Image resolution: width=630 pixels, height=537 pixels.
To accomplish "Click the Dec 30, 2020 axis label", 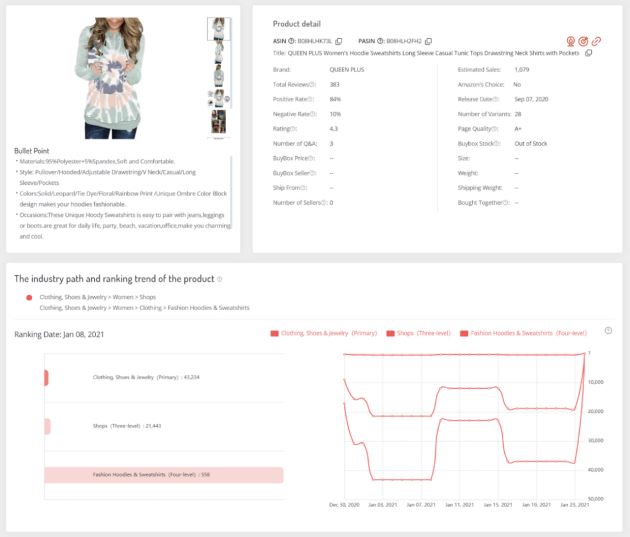I will (x=344, y=505).
